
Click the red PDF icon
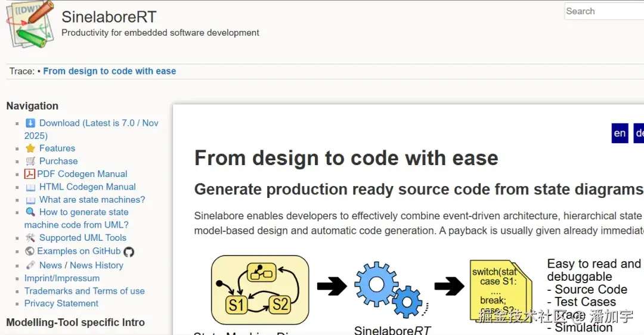[x=30, y=174]
